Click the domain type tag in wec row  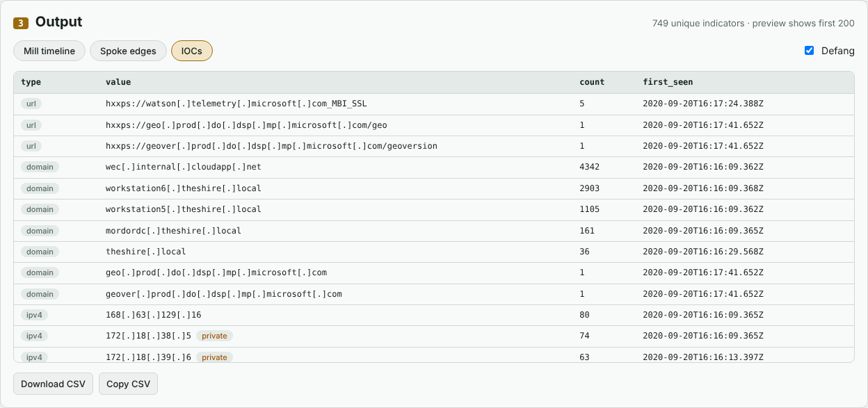[x=40, y=168]
